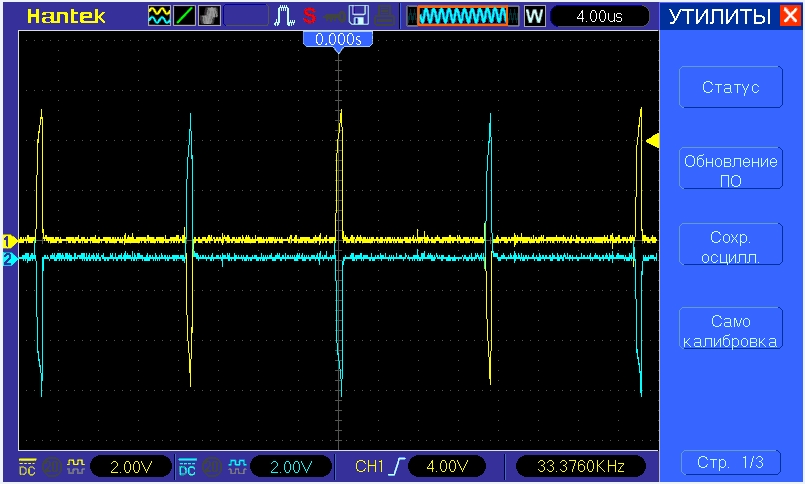Click the yellow channel 1 ground marker

8,241
